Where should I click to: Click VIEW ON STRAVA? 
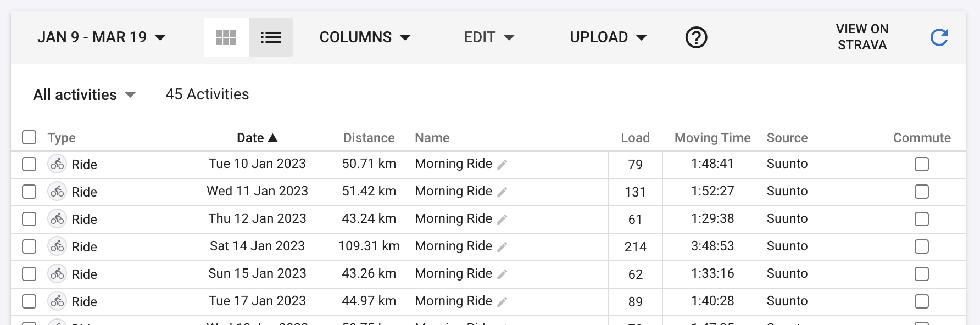pos(862,37)
